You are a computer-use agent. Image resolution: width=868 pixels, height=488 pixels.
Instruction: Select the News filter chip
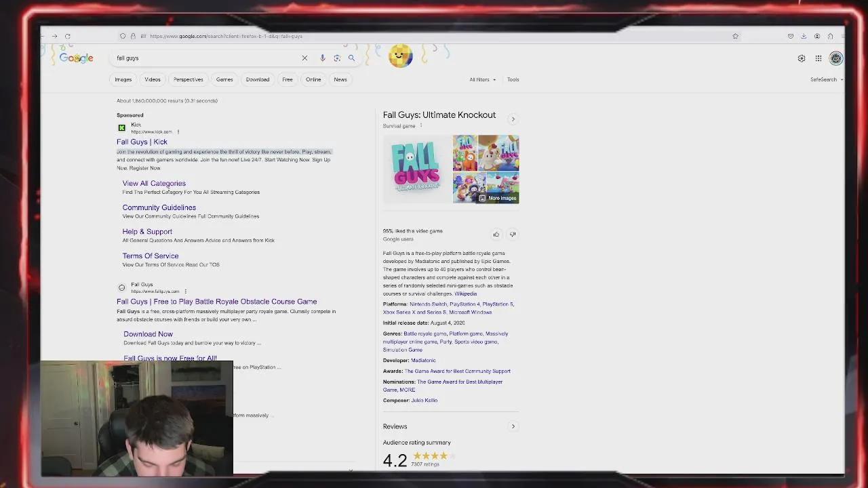coord(340,79)
